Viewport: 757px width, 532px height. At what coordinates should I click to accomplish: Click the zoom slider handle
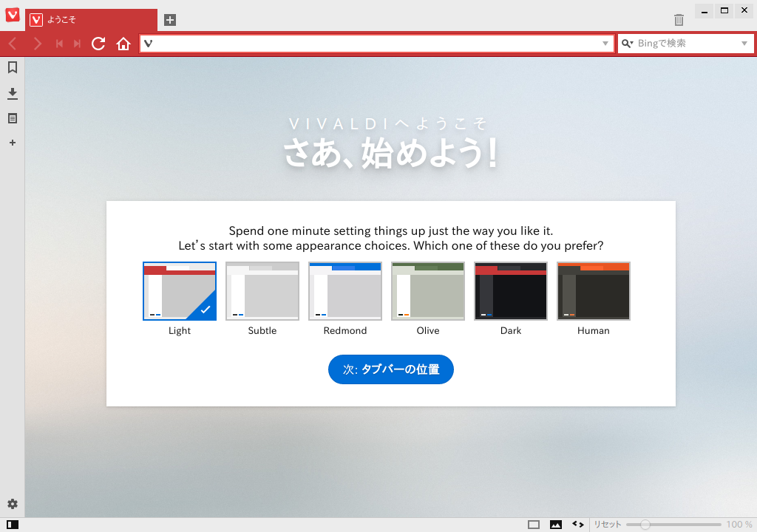(x=645, y=525)
